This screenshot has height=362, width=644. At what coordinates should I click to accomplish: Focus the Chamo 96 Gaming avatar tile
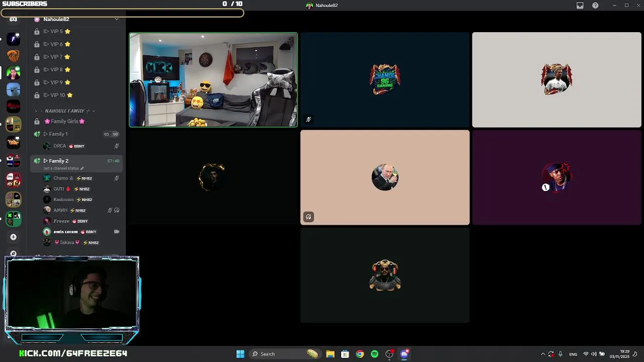pos(385,80)
